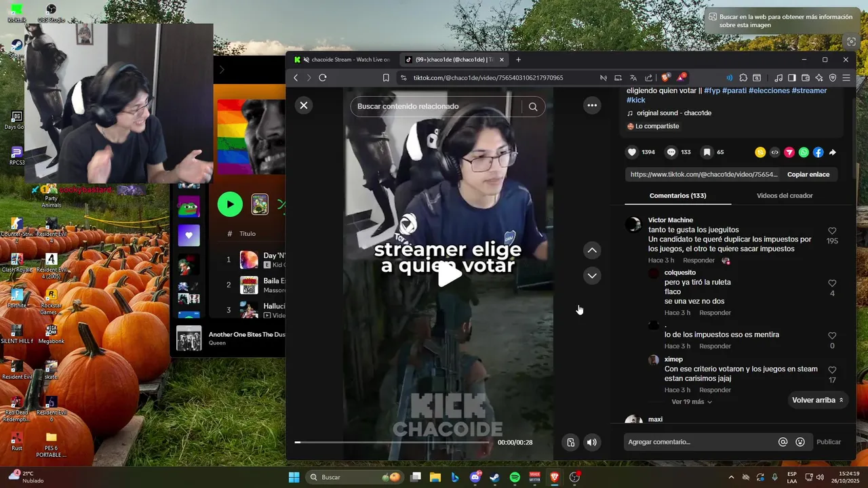Click the search magnifier in TikTok search bar
This screenshot has width=868, height=488.
[533, 106]
